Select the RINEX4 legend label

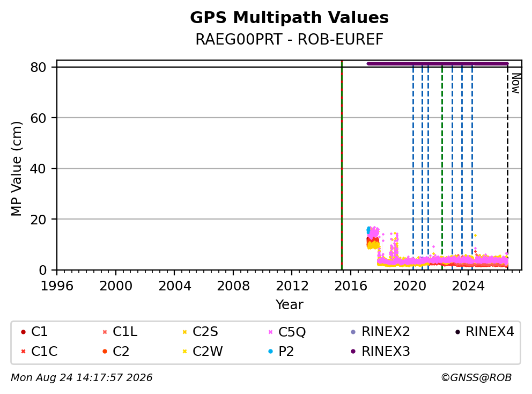[x=490, y=332]
